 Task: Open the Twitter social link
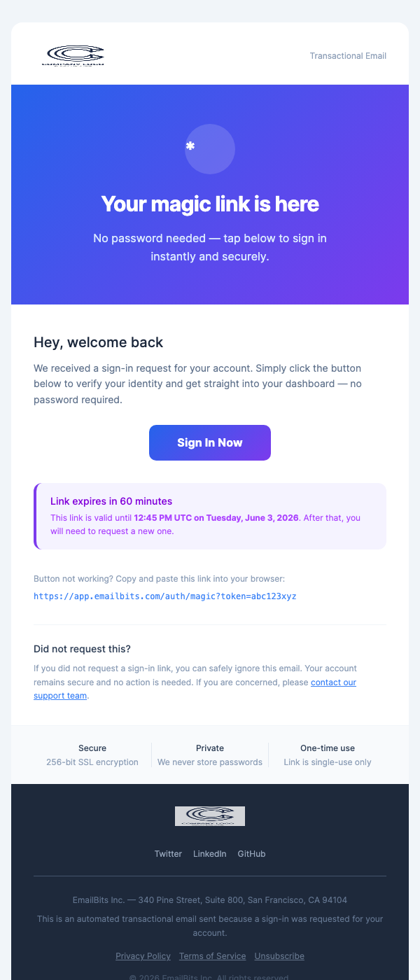168,853
